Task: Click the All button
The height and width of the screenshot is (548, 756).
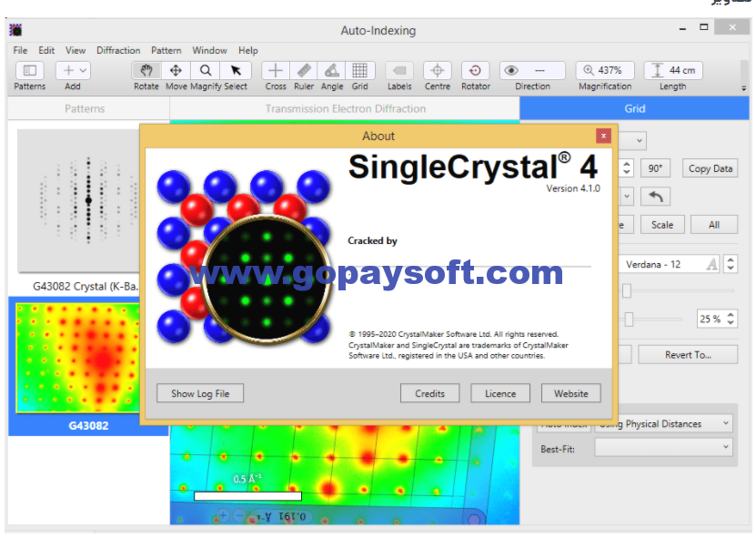Action: click(x=714, y=224)
